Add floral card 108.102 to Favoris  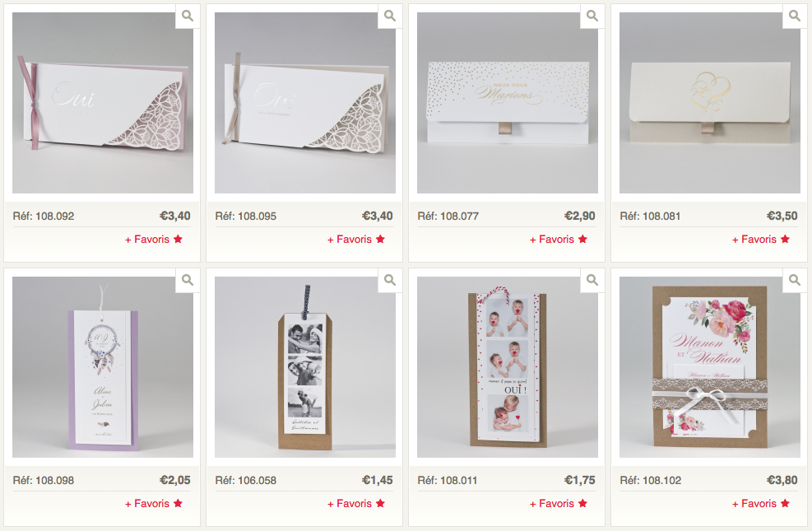click(761, 504)
